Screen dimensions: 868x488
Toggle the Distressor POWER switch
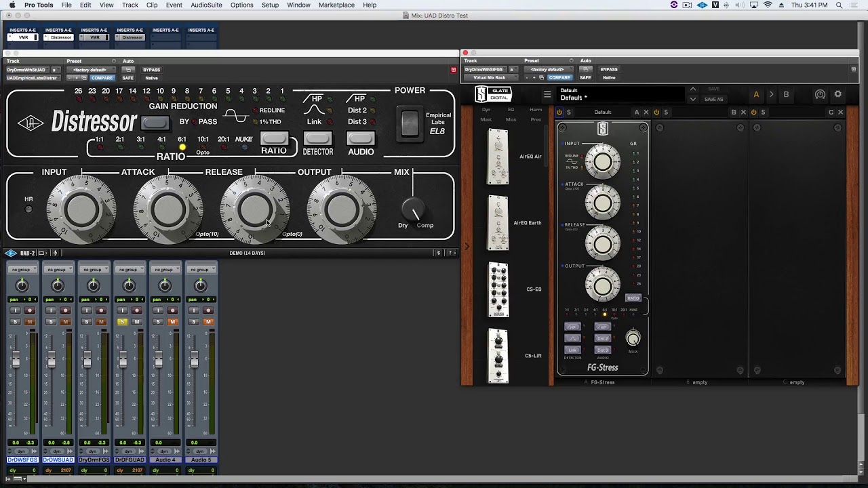coord(410,123)
